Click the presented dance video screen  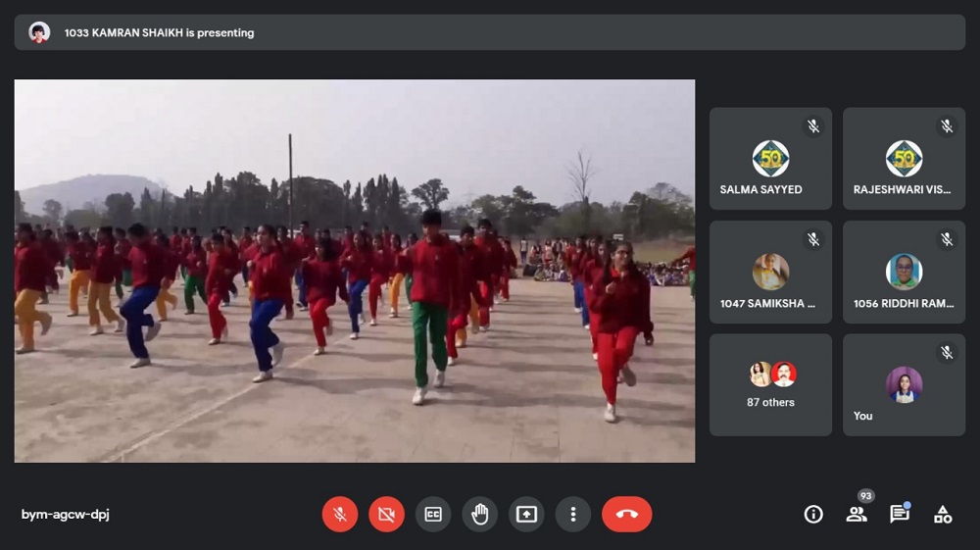point(355,271)
